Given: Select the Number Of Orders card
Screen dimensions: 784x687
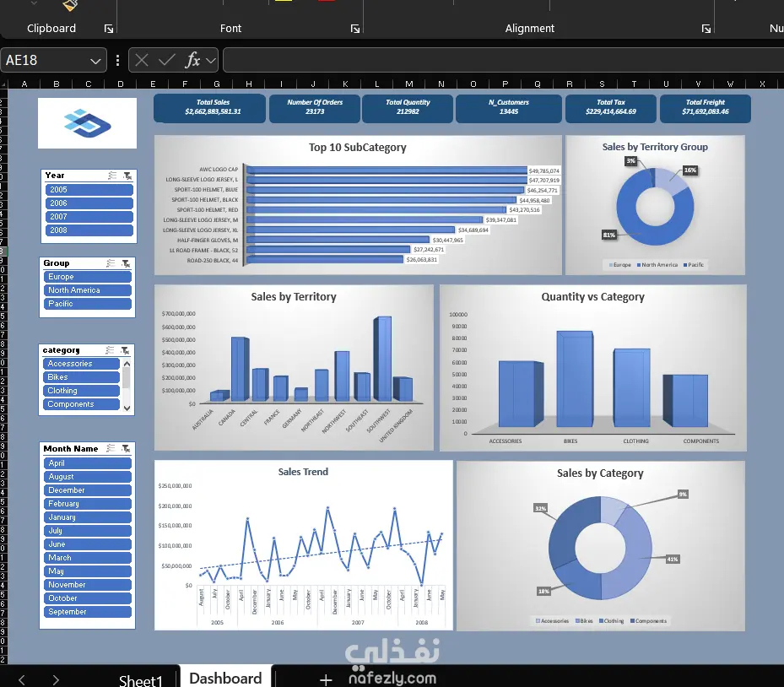Looking at the screenshot, I should [315, 108].
